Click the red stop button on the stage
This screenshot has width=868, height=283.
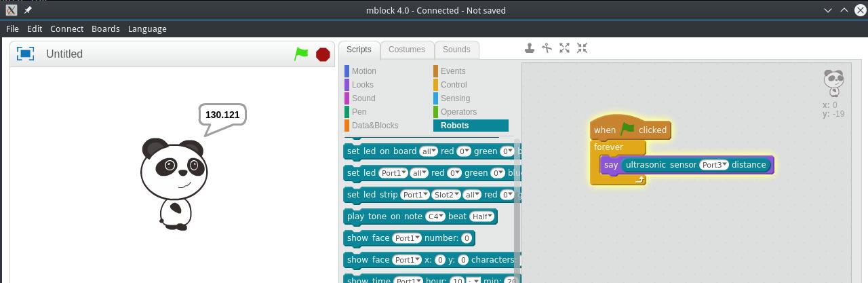pyautogui.click(x=323, y=54)
